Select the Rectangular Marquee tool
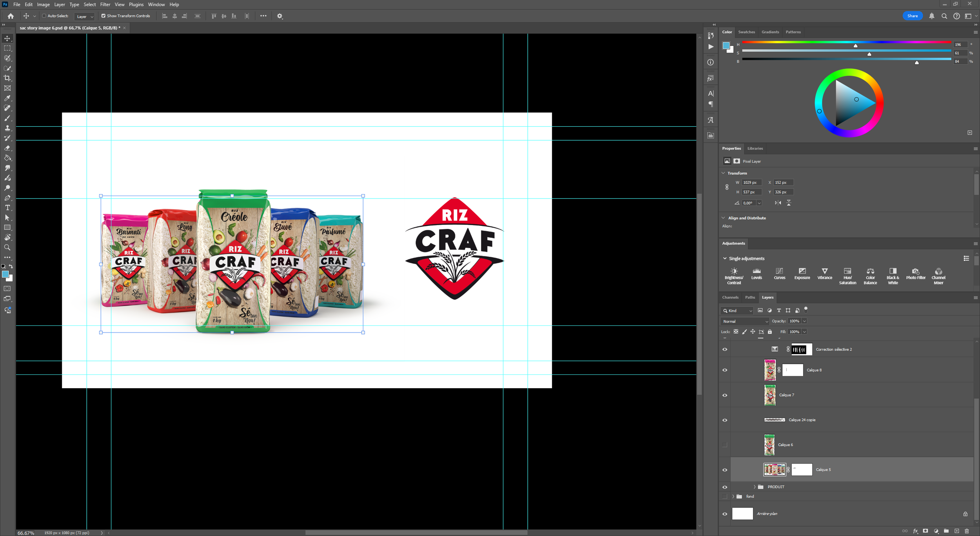The width and height of the screenshot is (980, 536). tap(7, 48)
